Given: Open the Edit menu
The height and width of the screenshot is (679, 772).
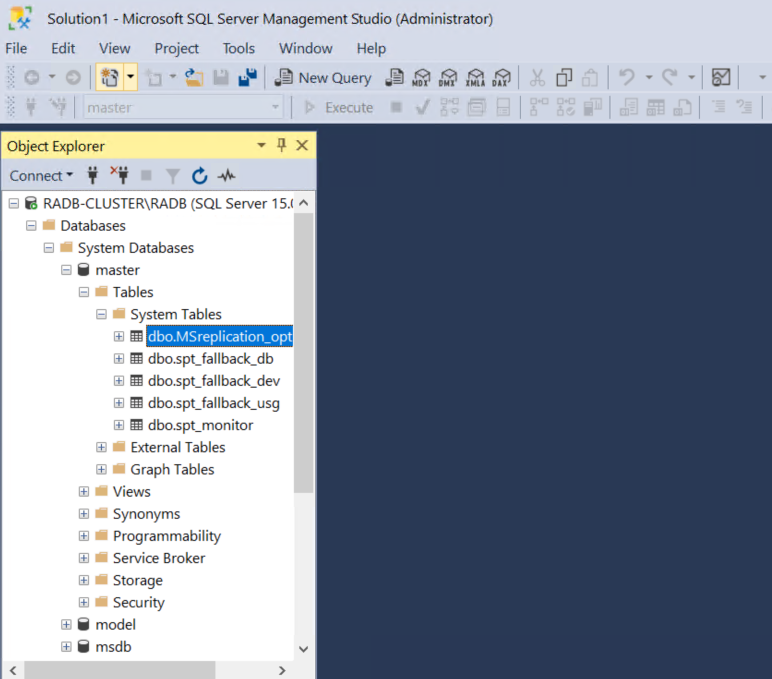Looking at the screenshot, I should tap(63, 48).
